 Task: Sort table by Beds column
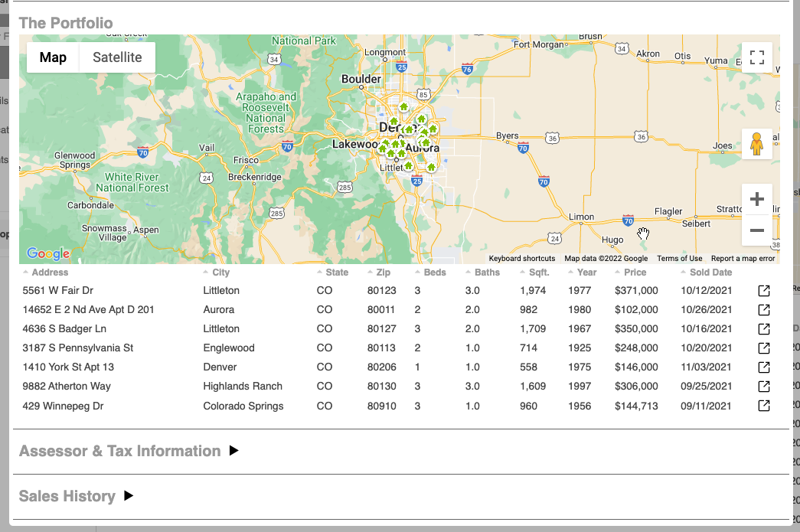[x=430, y=273]
